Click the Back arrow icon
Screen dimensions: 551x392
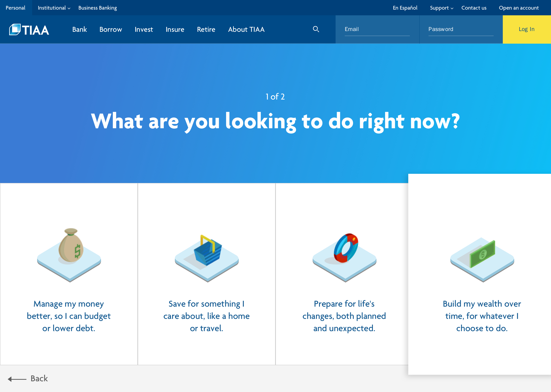(x=17, y=379)
